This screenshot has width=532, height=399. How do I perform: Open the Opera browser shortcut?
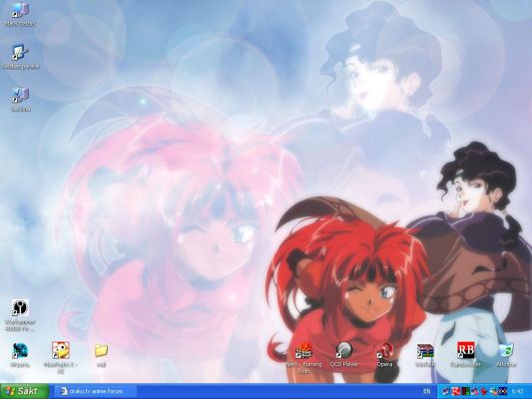coord(384,354)
